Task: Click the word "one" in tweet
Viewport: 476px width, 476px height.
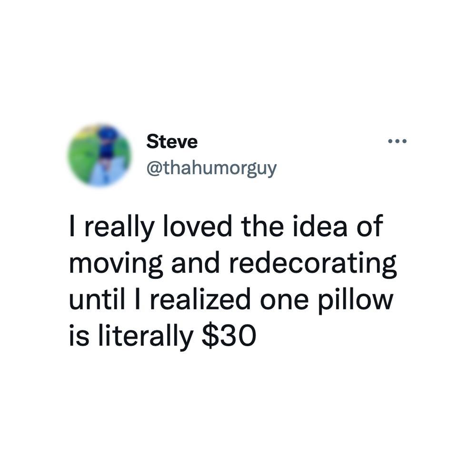Action: pos(285,302)
